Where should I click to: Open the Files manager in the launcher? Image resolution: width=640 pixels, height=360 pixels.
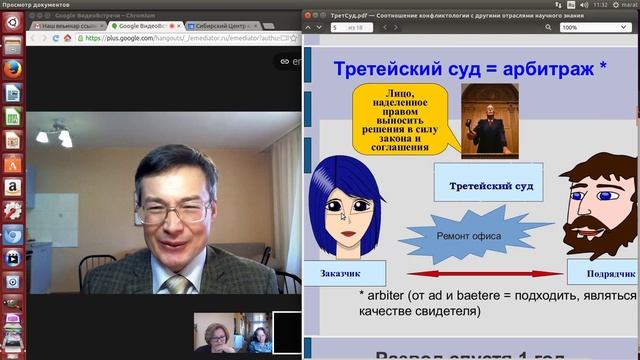pos(13,46)
